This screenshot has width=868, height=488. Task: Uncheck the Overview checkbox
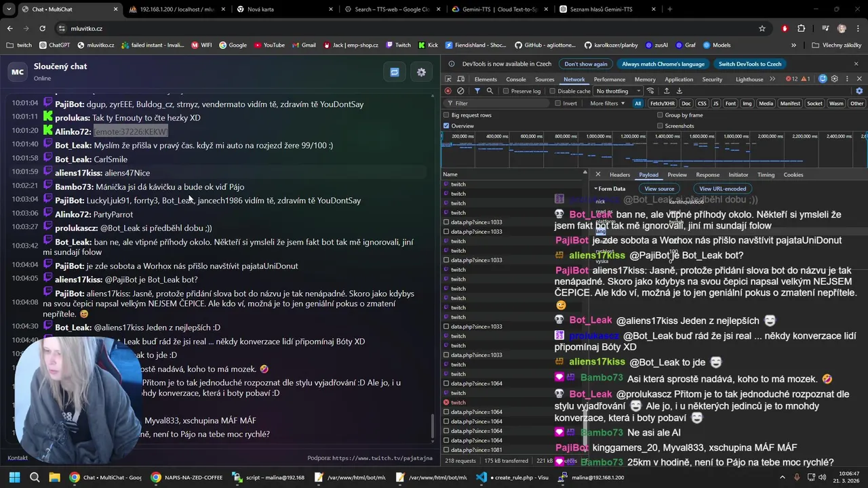pos(446,126)
